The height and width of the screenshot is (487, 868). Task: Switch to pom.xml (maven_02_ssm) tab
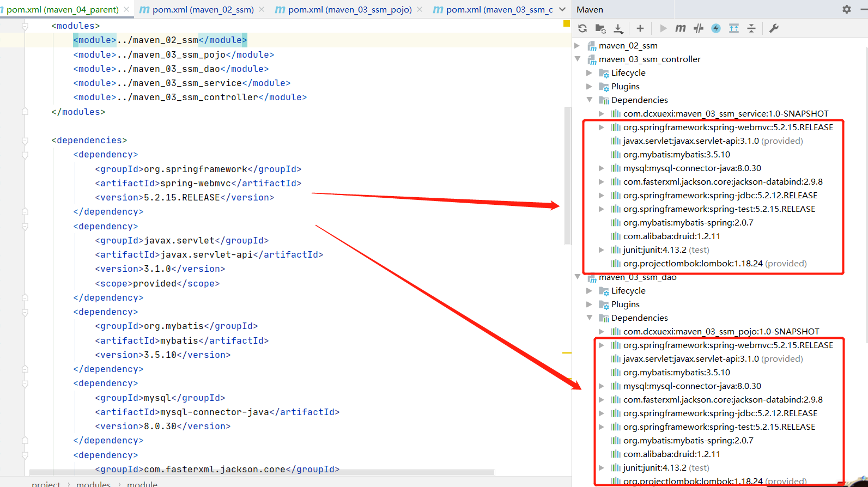203,10
